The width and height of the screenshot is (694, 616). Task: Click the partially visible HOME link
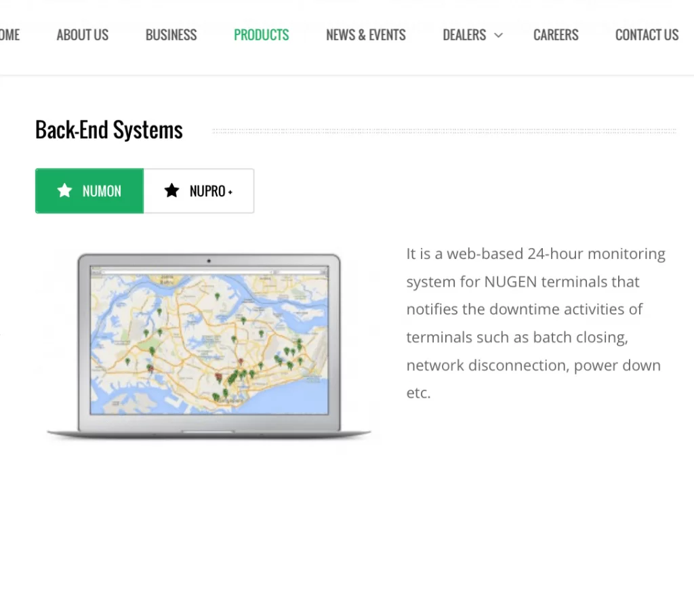pyautogui.click(x=9, y=35)
